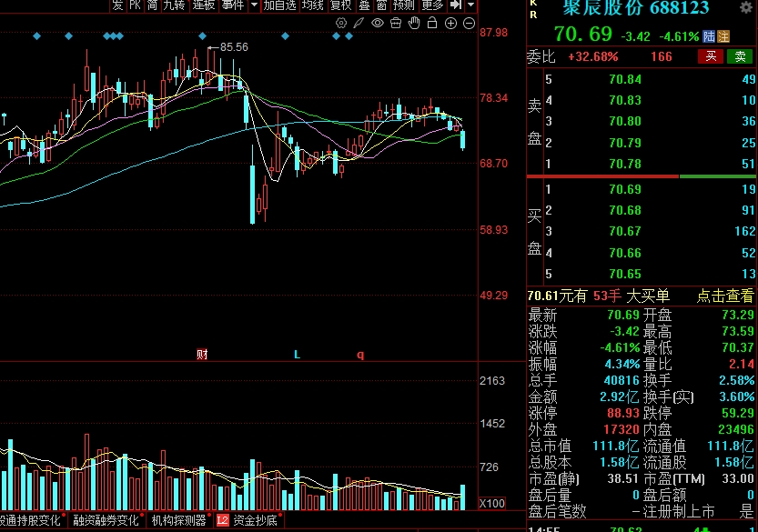This screenshot has width=758, height=532.
Task: Open the 事件 toolbar item
Action: tap(233, 5)
